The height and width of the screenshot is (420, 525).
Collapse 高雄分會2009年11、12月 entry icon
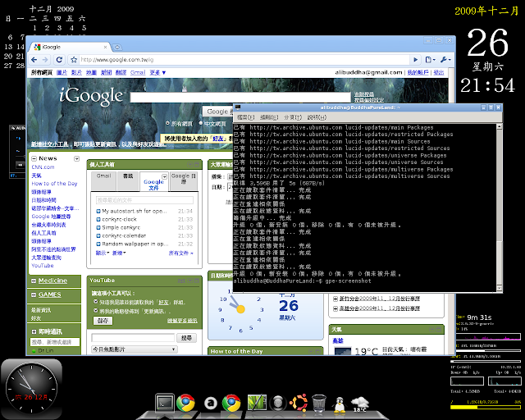coord(336,308)
